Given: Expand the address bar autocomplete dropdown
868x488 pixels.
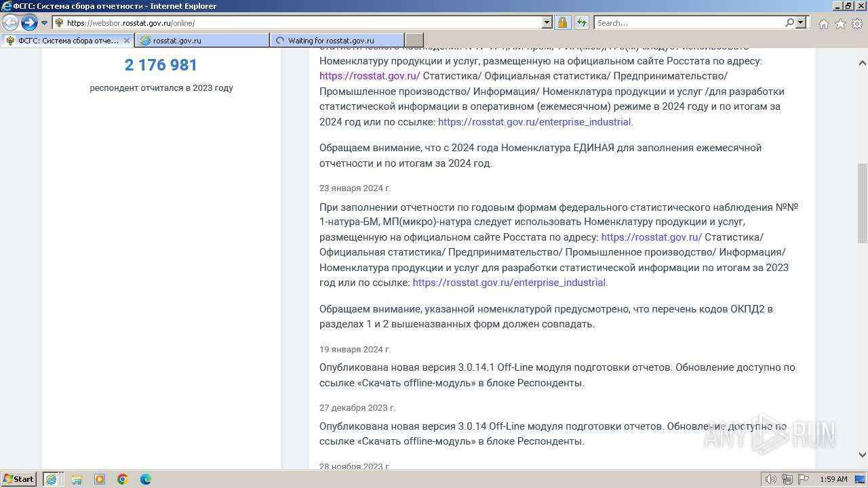Looking at the screenshot, I should tap(547, 23).
